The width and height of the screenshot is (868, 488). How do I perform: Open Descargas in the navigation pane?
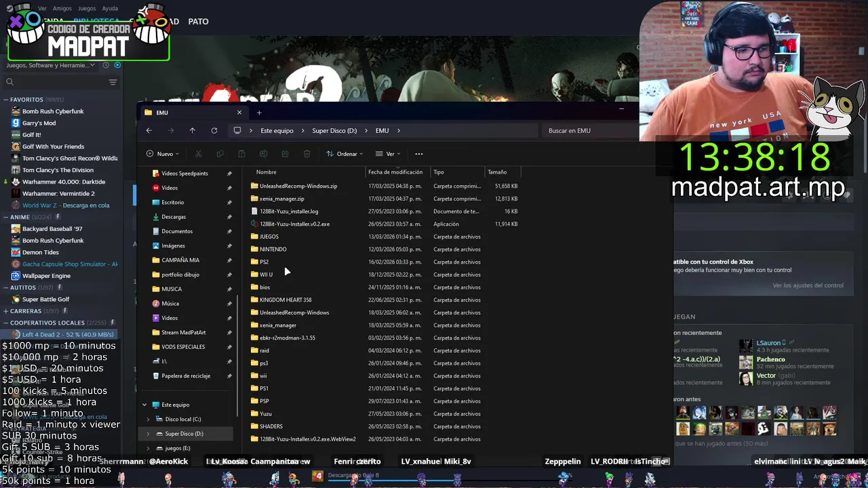174,217
